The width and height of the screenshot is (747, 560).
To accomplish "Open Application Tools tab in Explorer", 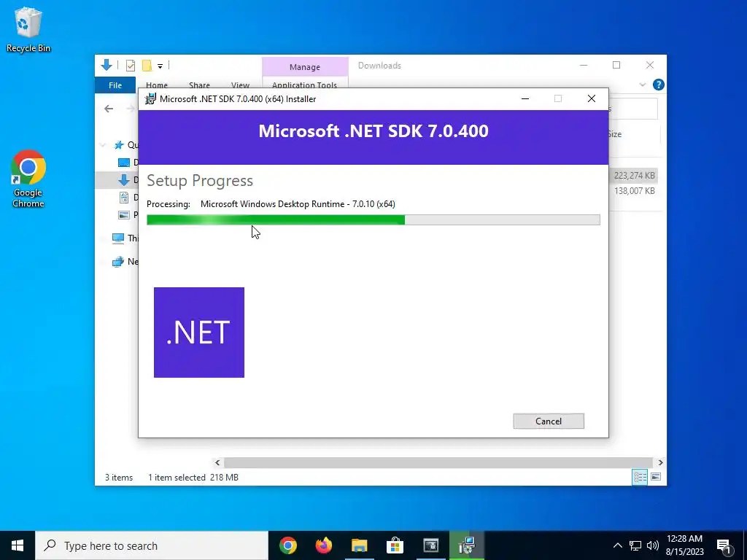I will [304, 85].
